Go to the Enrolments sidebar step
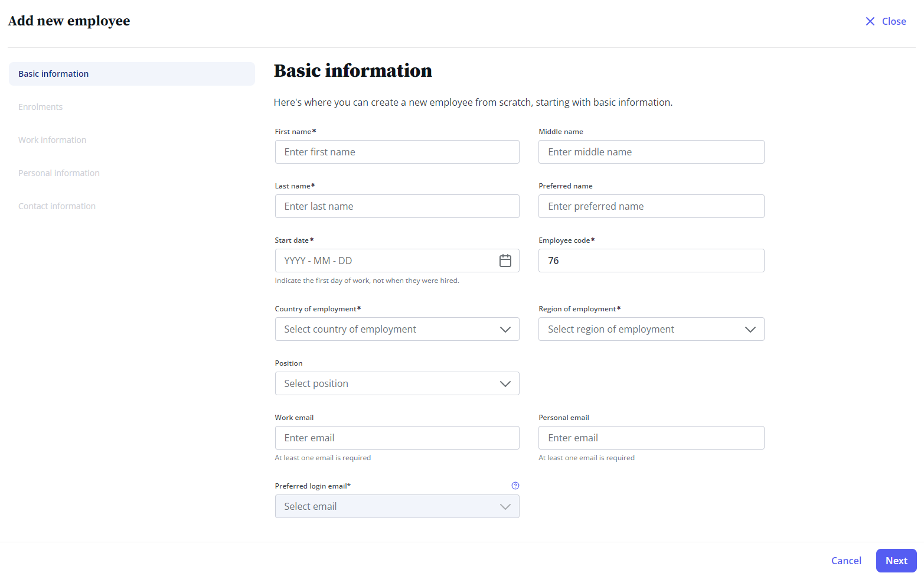This screenshot has height=576, width=924. [x=40, y=107]
